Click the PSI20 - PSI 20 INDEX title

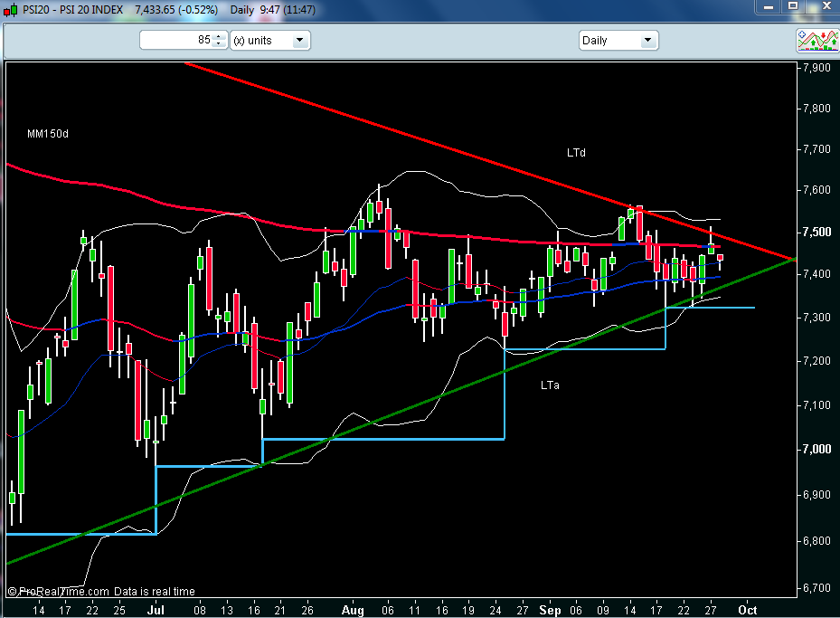pyautogui.click(x=73, y=10)
